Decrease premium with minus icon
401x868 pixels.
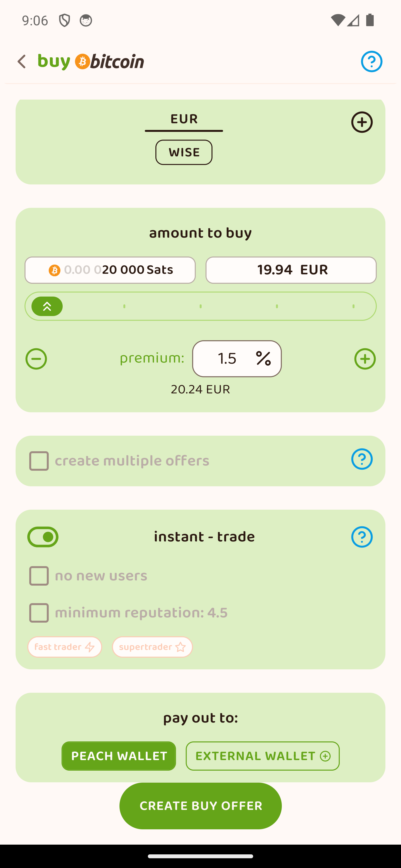coord(36,359)
